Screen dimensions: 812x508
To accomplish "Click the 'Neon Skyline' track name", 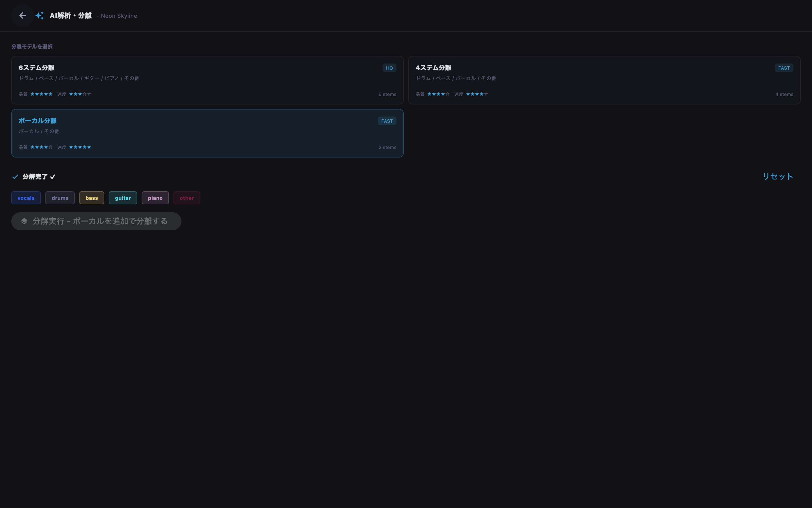I will [119, 16].
